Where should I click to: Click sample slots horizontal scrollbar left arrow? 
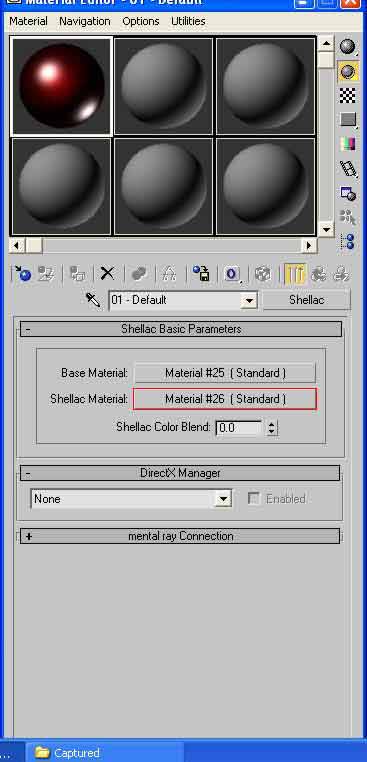click(17, 245)
